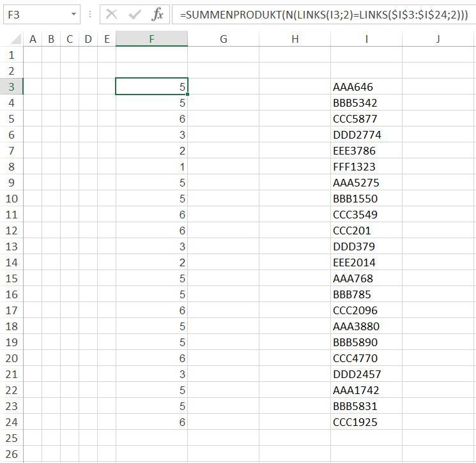Click the formula bar expand dots handle

[x=90, y=14]
